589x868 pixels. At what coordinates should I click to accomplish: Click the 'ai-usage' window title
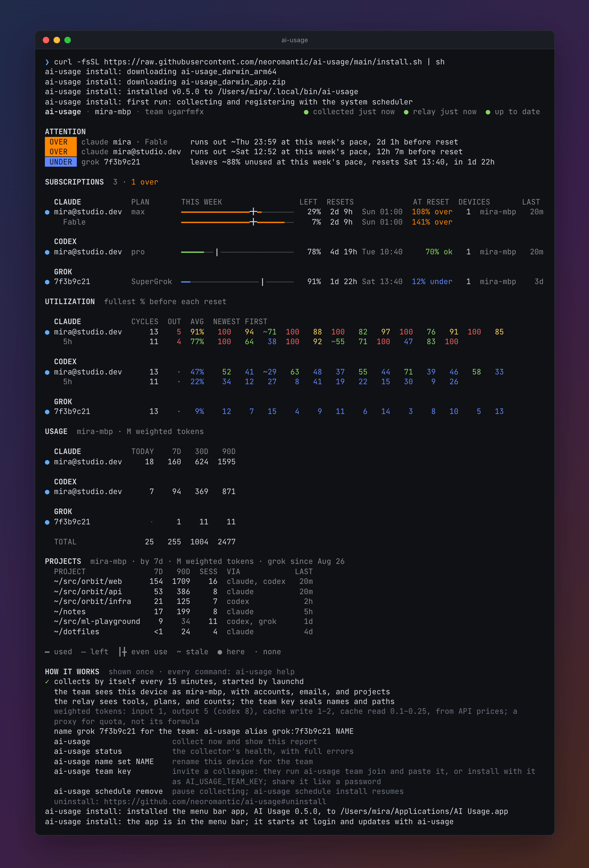tap(294, 40)
